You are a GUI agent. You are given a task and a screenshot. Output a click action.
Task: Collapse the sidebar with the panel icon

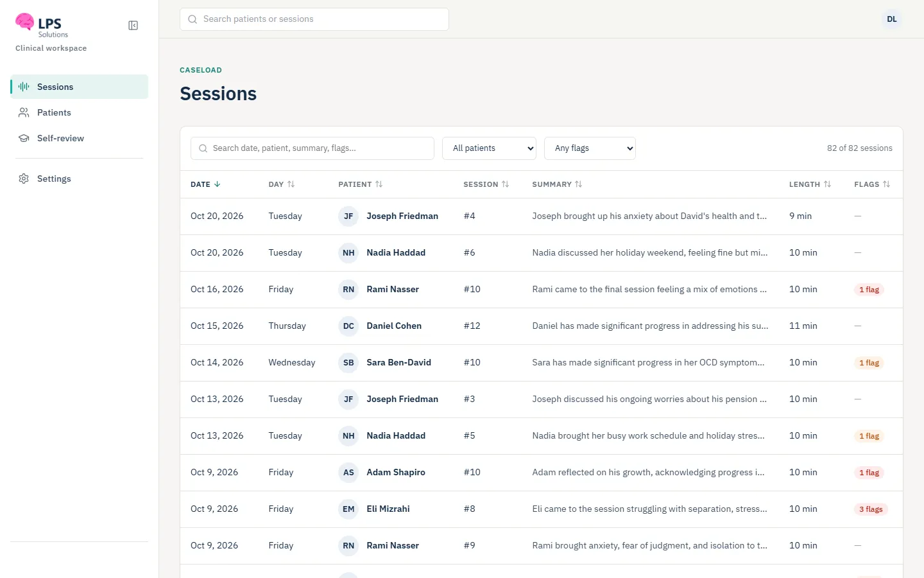[x=133, y=26]
